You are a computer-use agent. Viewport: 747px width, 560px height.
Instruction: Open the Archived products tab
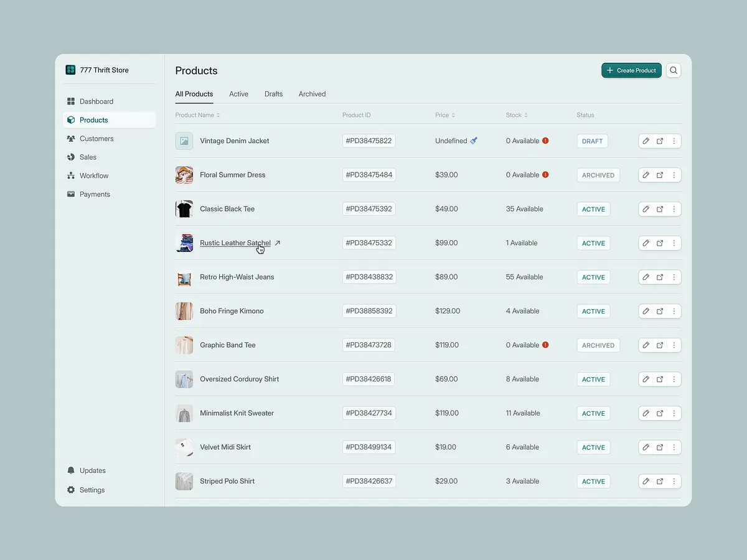pos(312,94)
